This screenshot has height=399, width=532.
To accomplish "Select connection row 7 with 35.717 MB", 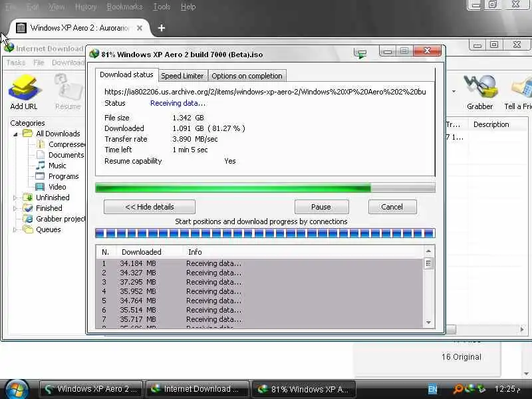I will coord(259,319).
